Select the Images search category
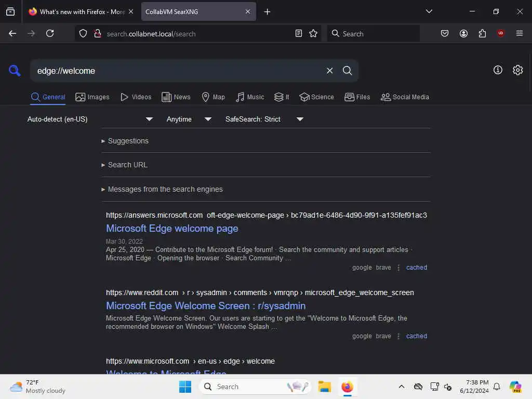The height and width of the screenshot is (399, 532). (92, 97)
